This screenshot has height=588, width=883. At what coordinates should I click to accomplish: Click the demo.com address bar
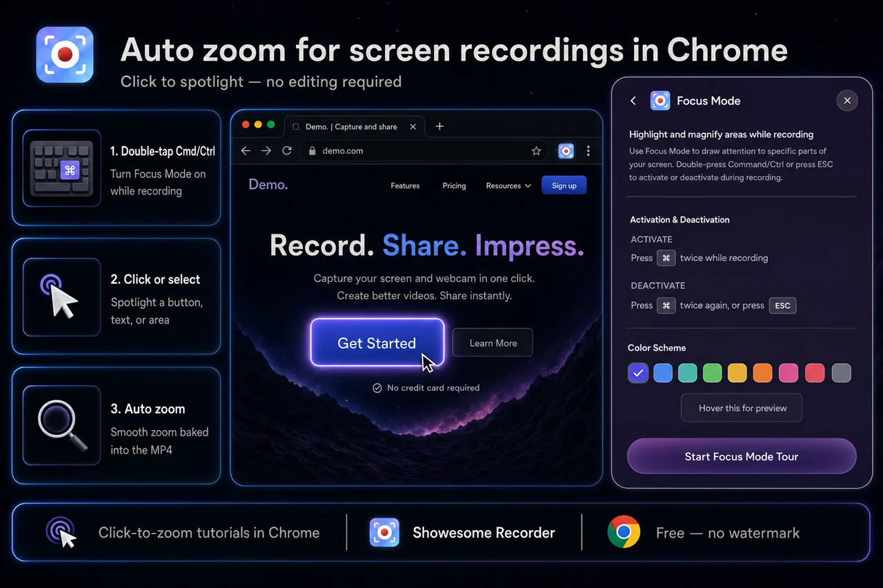425,151
